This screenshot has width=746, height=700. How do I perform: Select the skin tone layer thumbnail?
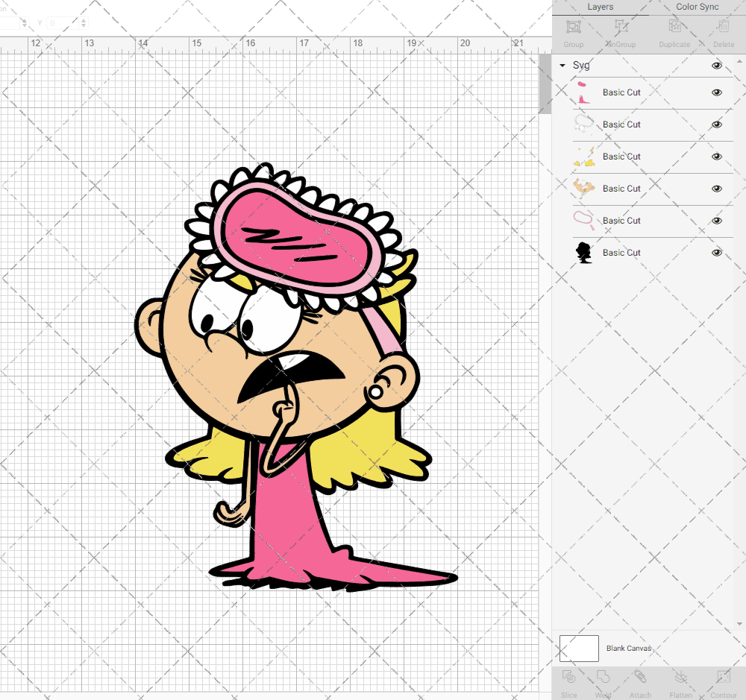[x=583, y=189]
